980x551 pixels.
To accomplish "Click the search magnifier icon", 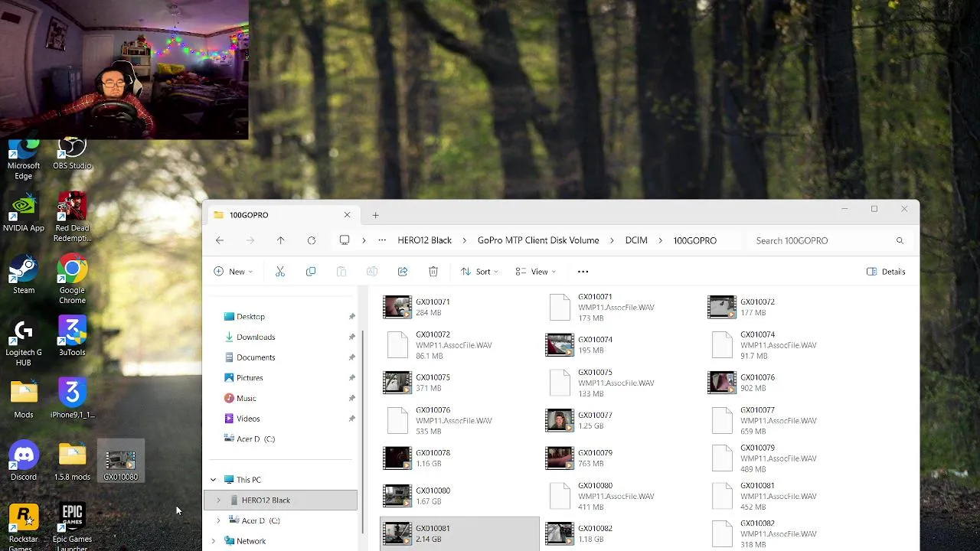I will [x=900, y=240].
